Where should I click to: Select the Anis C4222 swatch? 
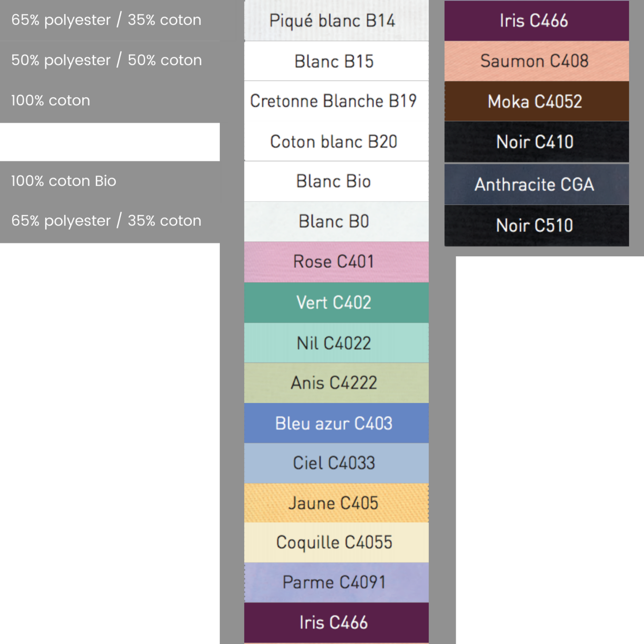click(336, 383)
